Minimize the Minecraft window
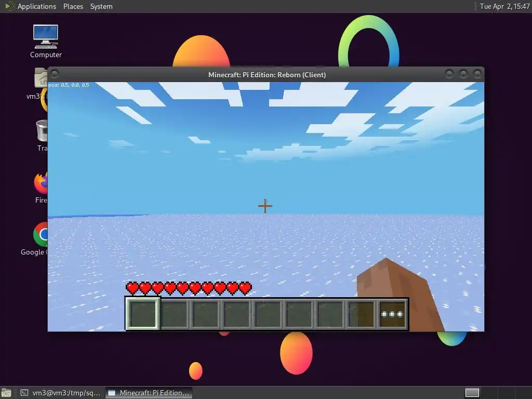This screenshot has width=532, height=399. [449, 74]
